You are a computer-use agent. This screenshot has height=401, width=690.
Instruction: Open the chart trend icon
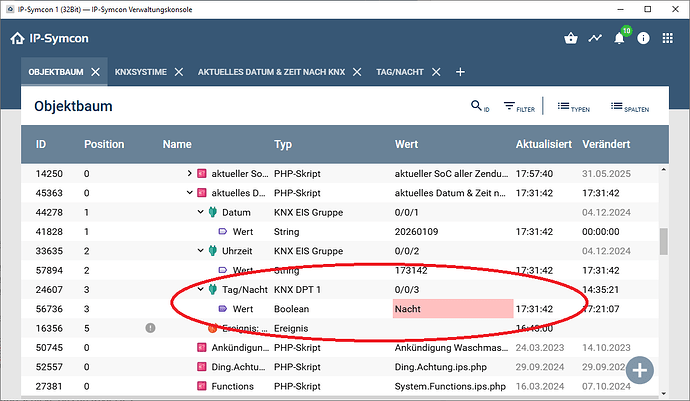(x=595, y=39)
